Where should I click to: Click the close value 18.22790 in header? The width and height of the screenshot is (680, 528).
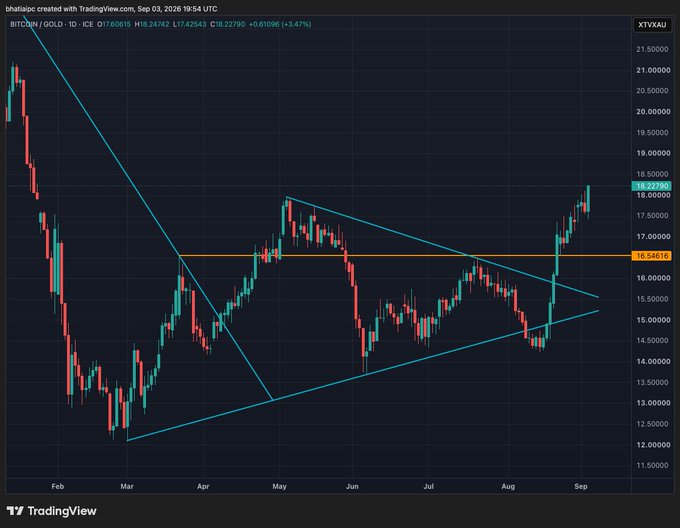(x=230, y=24)
